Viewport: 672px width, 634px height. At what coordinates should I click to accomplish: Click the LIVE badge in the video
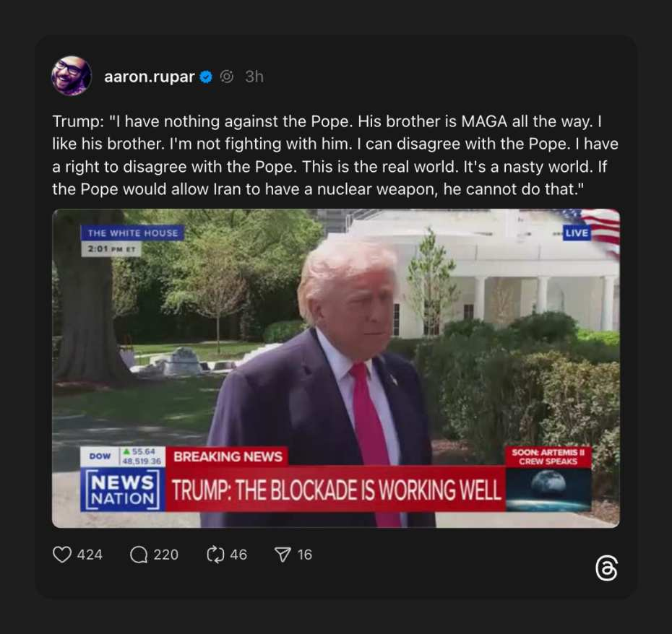[577, 233]
